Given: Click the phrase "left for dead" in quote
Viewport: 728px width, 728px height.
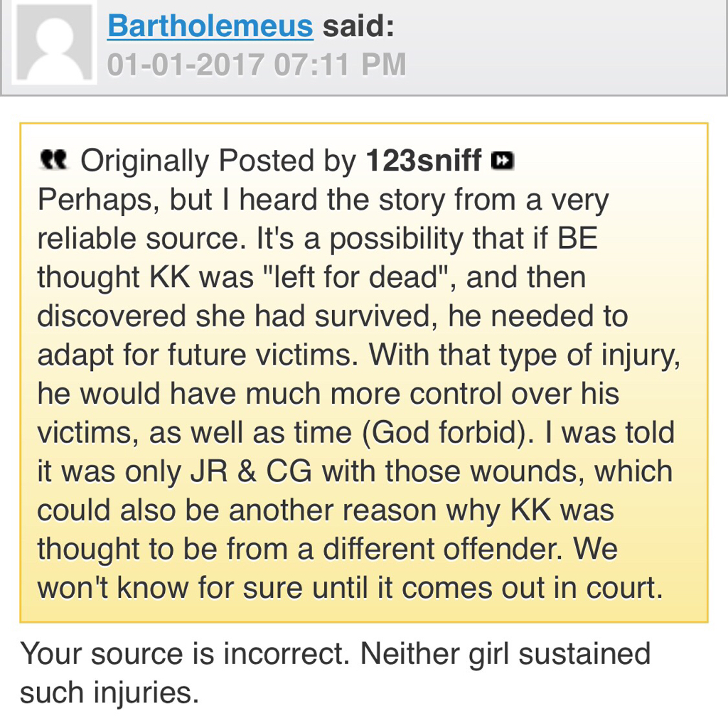Looking at the screenshot, I should pos(380,277).
